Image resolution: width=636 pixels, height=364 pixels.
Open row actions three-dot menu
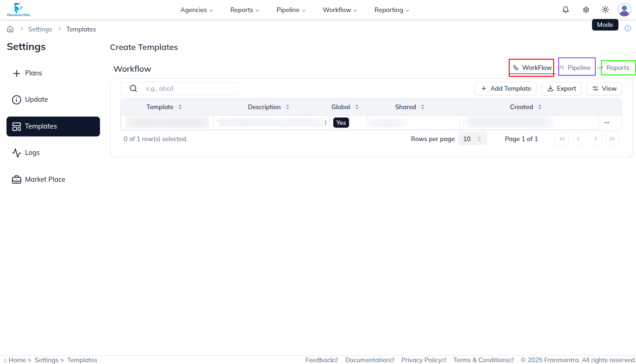point(607,123)
